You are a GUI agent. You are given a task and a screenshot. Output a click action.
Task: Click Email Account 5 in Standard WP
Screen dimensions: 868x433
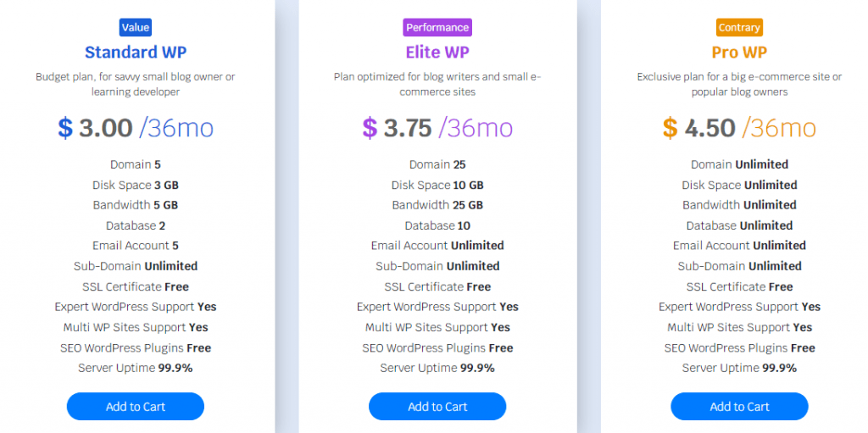(136, 245)
